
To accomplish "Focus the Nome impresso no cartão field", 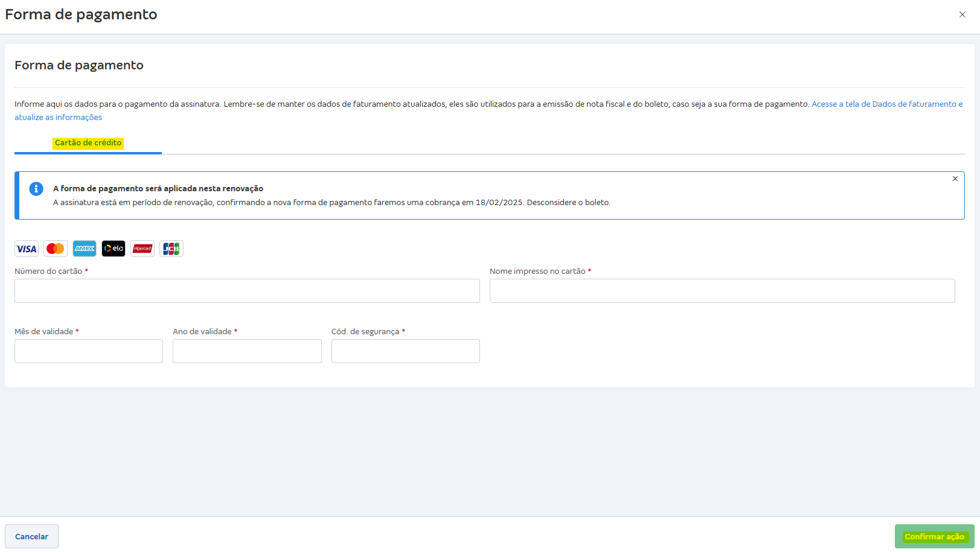I will (x=722, y=291).
